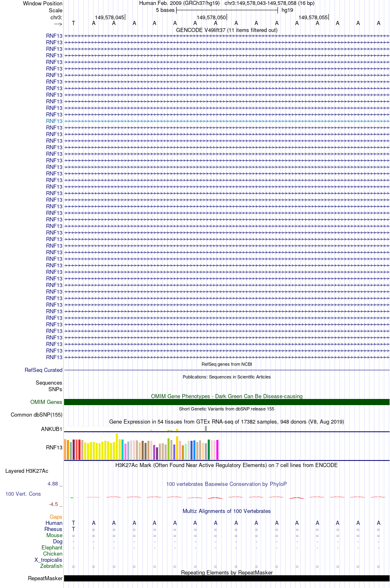This screenshot has height=588, width=390.
Task: Click the Sequences track label
Action: [49, 383]
